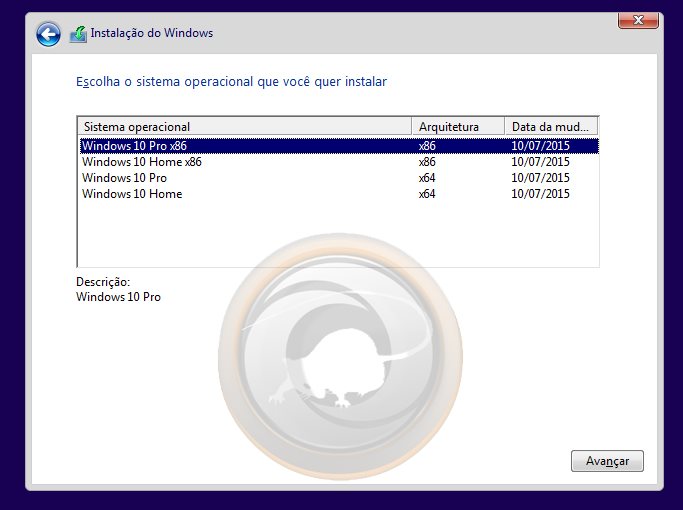Sort by Data da mud... column header
Image resolution: width=683 pixels, height=510 pixels.
click(x=551, y=127)
